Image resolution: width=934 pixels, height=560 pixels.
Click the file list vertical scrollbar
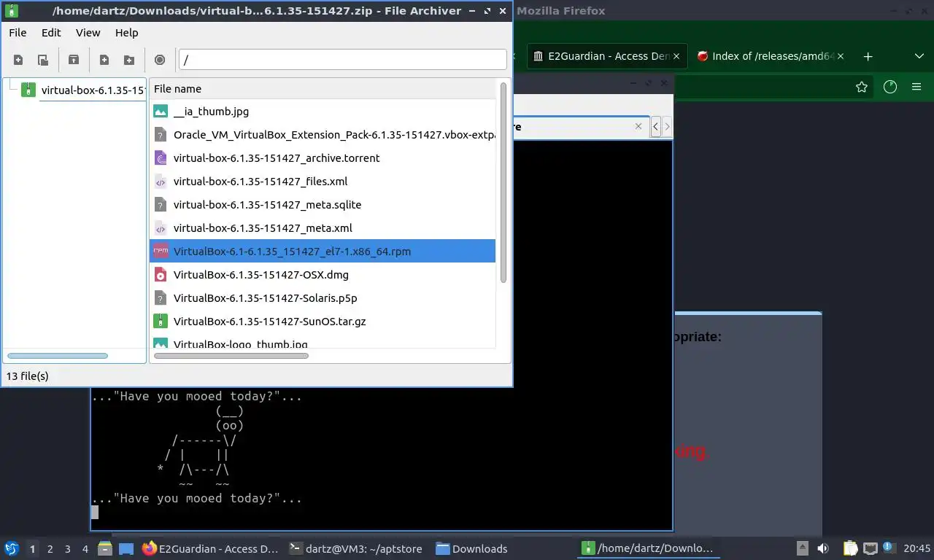click(x=503, y=182)
